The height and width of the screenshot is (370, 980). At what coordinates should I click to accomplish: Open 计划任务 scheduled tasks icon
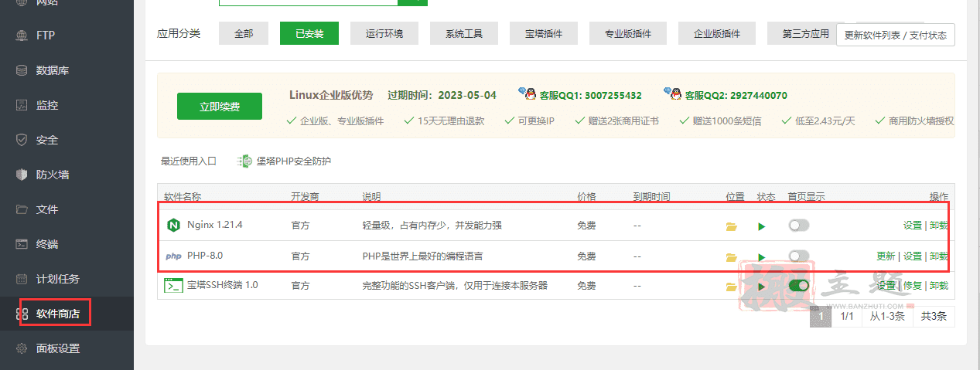[x=22, y=279]
